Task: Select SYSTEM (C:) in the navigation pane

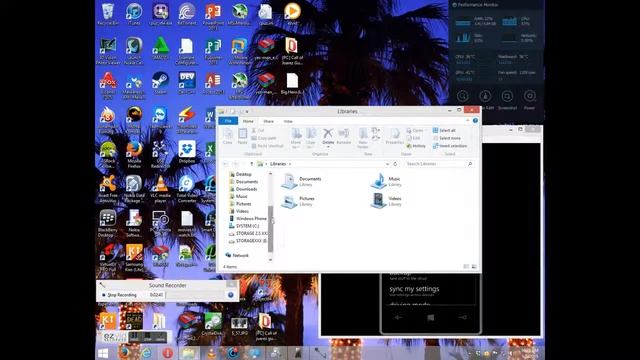Action: click(x=244, y=226)
